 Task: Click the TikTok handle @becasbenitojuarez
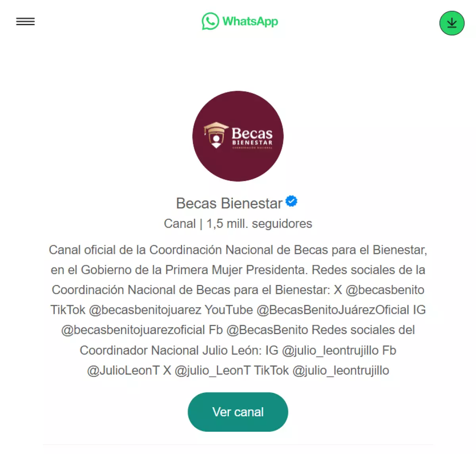145,310
